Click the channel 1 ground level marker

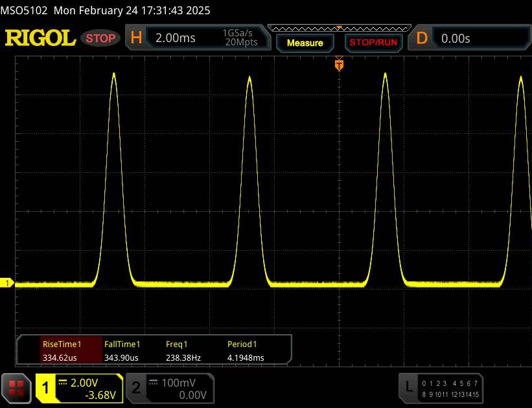pos(6,283)
